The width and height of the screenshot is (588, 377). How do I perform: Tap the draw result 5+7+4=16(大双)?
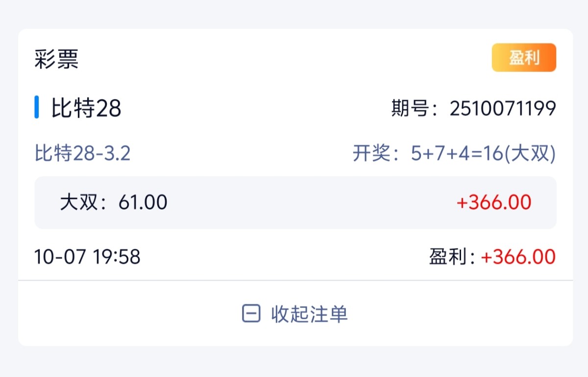pyautogui.click(x=483, y=154)
